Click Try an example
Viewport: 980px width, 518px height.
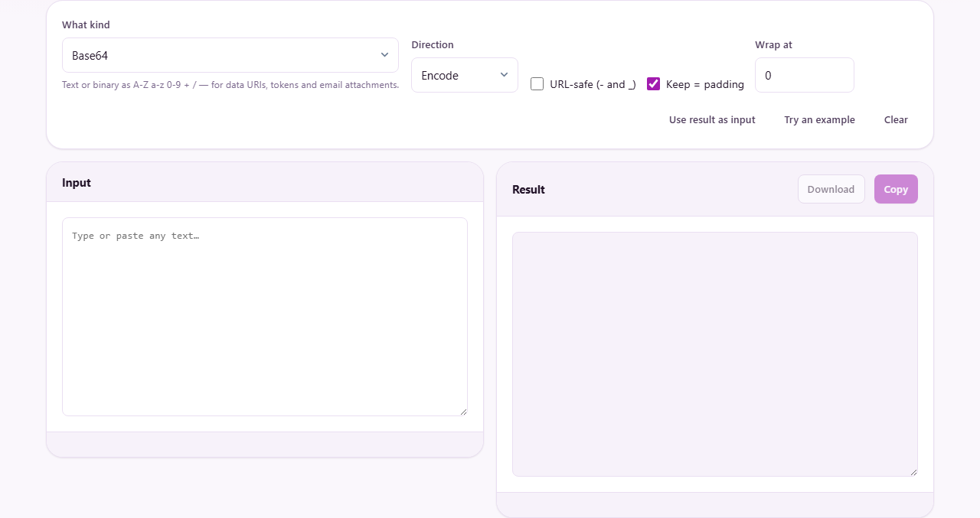click(819, 119)
